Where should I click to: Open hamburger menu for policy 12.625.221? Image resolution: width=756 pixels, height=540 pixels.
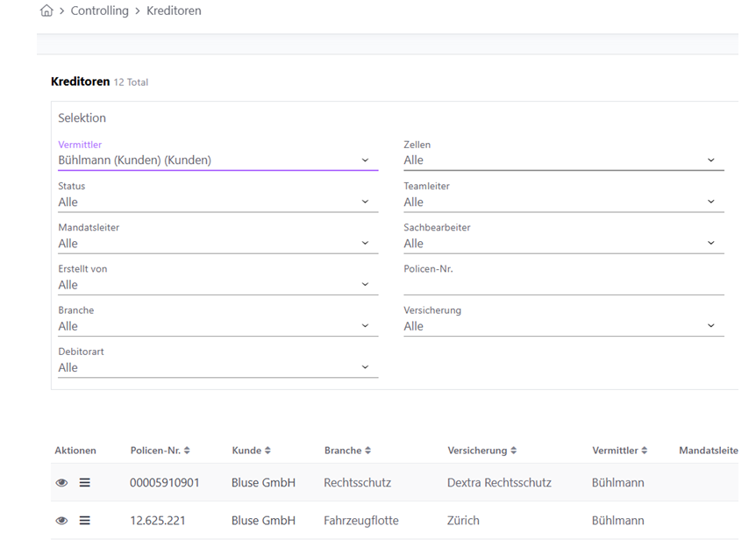click(x=85, y=521)
